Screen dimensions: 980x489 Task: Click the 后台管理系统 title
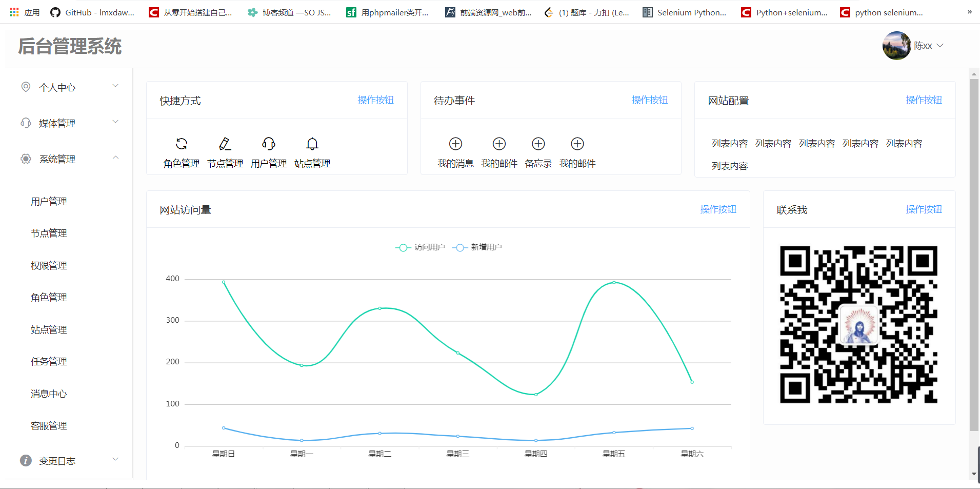pos(70,46)
